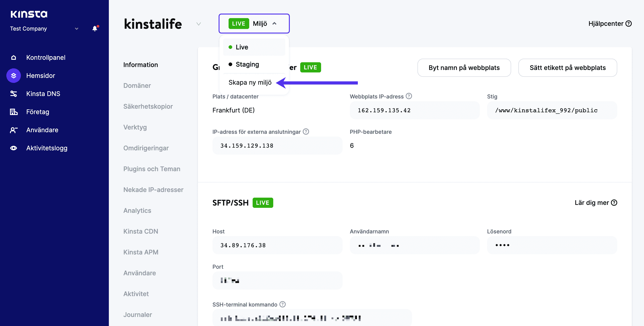The width and height of the screenshot is (644, 326).
Task: Click the Hemsidor layers icon
Action: pos(14,76)
